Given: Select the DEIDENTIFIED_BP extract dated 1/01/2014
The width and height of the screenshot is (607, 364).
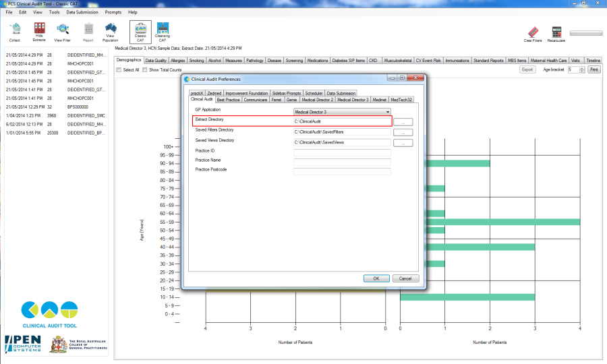Looking at the screenshot, I should (56, 133).
